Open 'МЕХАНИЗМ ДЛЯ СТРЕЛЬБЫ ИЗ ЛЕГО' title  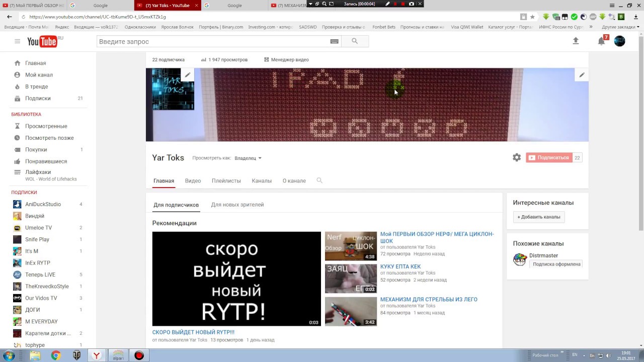coord(429,299)
